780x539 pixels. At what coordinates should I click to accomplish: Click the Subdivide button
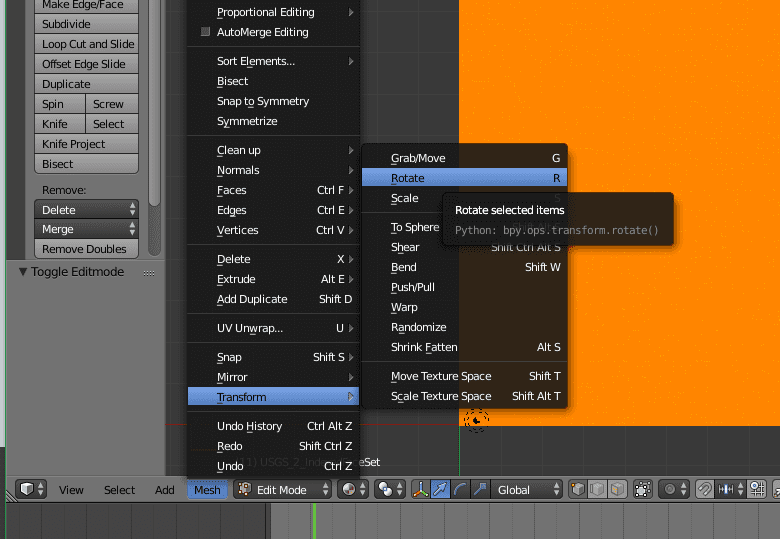click(x=87, y=24)
